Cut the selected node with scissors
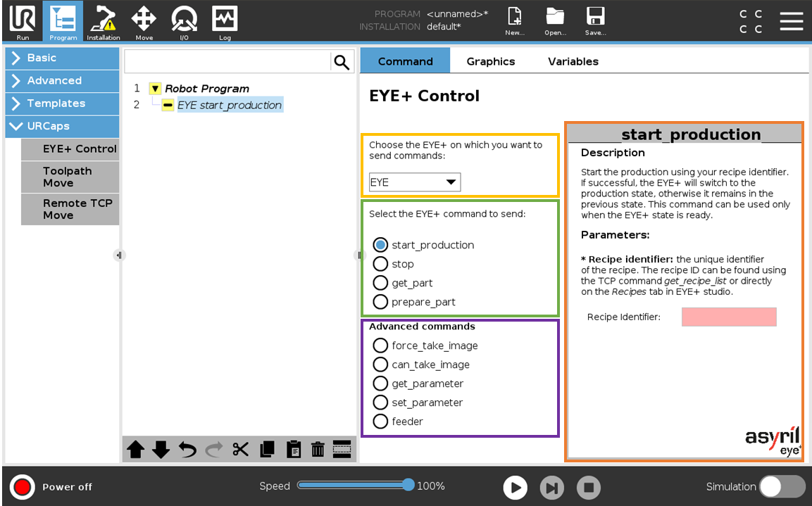 coord(240,449)
